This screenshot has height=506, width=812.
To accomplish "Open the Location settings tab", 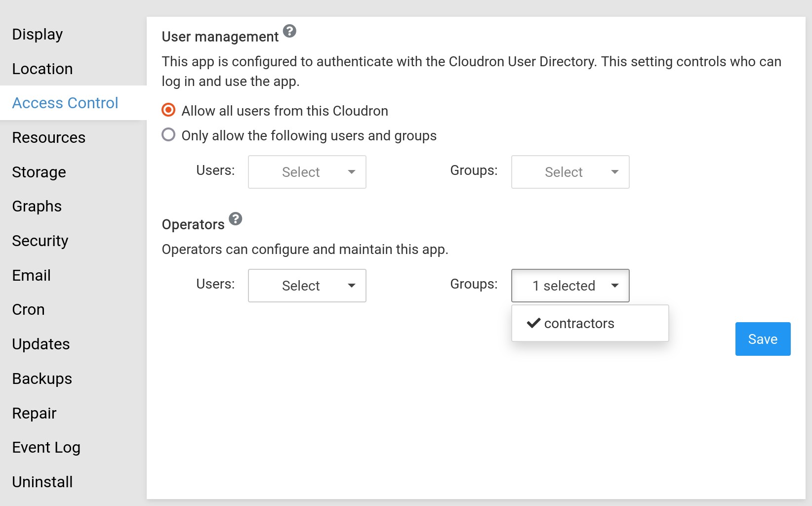I will [42, 69].
